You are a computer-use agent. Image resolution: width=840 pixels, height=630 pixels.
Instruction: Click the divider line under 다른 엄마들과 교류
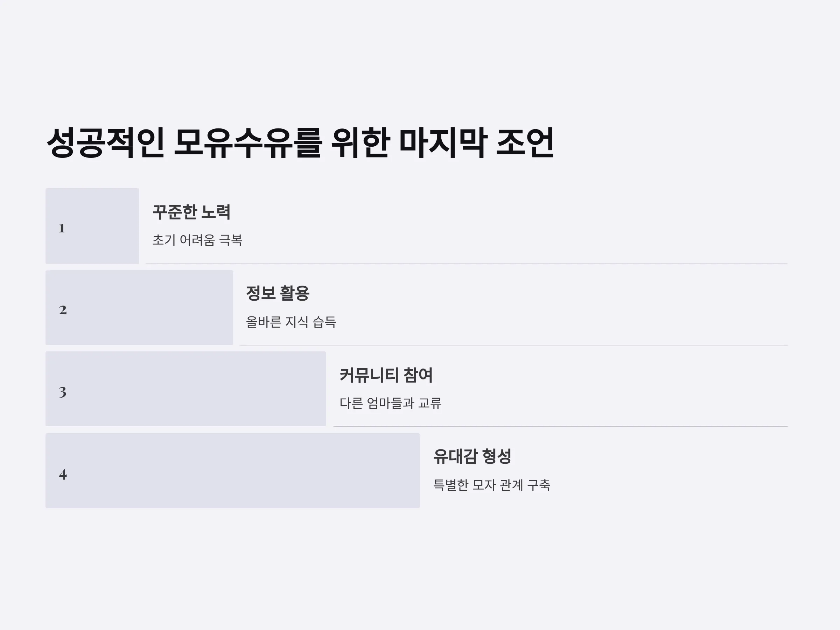[561, 426]
